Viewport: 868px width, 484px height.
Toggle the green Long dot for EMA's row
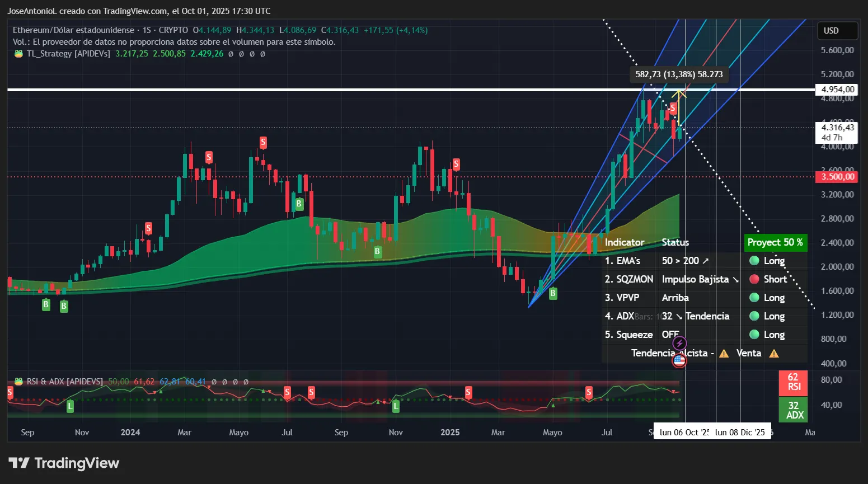click(x=755, y=260)
